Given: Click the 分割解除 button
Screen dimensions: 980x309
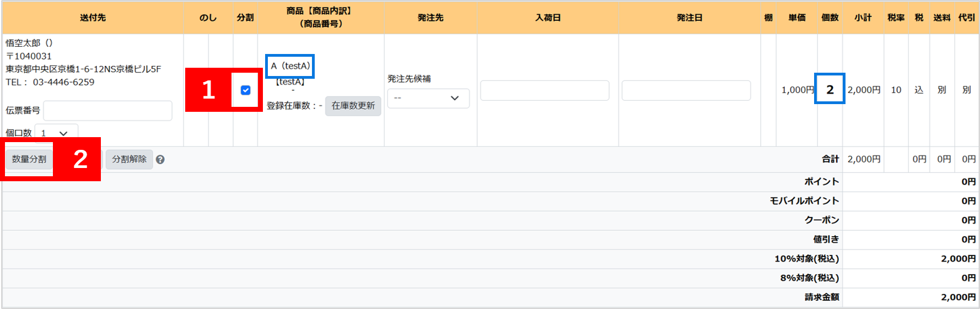Looking at the screenshot, I should coord(129,159).
